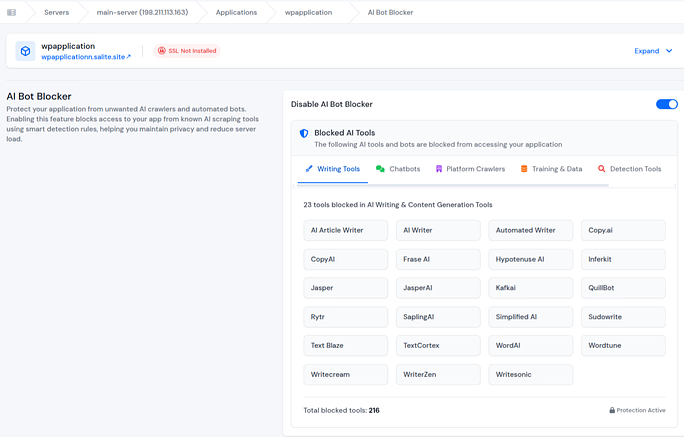Click the Protection Active lock icon

[612, 410]
